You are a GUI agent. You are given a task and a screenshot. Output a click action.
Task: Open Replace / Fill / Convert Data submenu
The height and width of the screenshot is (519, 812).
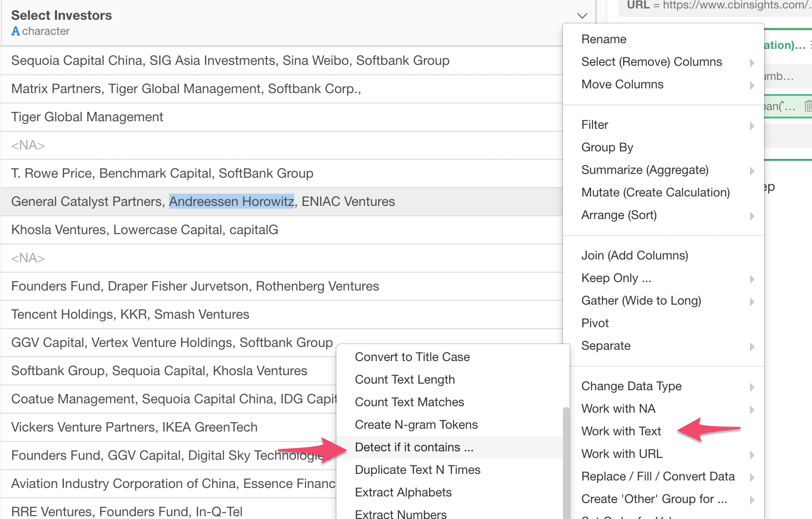[x=664, y=476]
